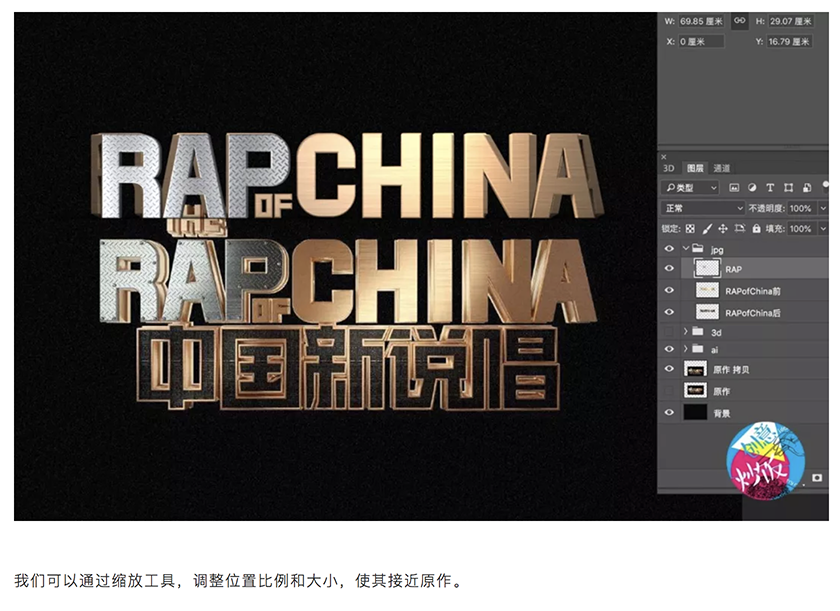
Task: Select the group named jpg
Action: pyautogui.click(x=717, y=250)
